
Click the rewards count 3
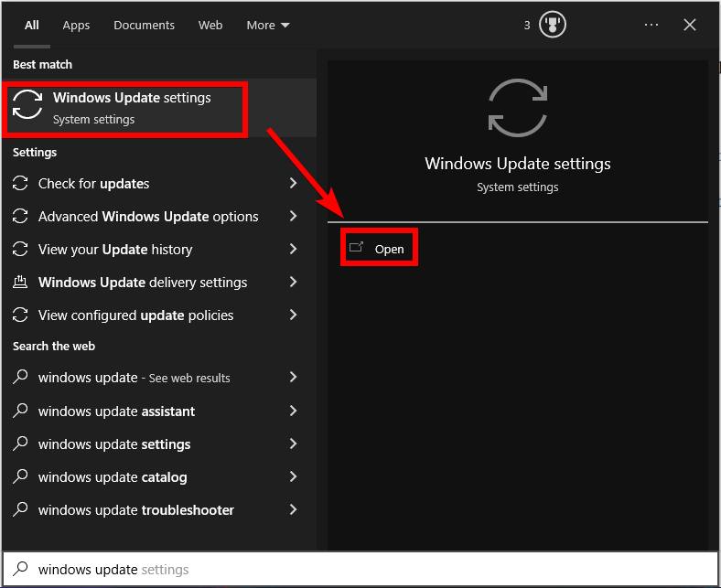point(527,26)
